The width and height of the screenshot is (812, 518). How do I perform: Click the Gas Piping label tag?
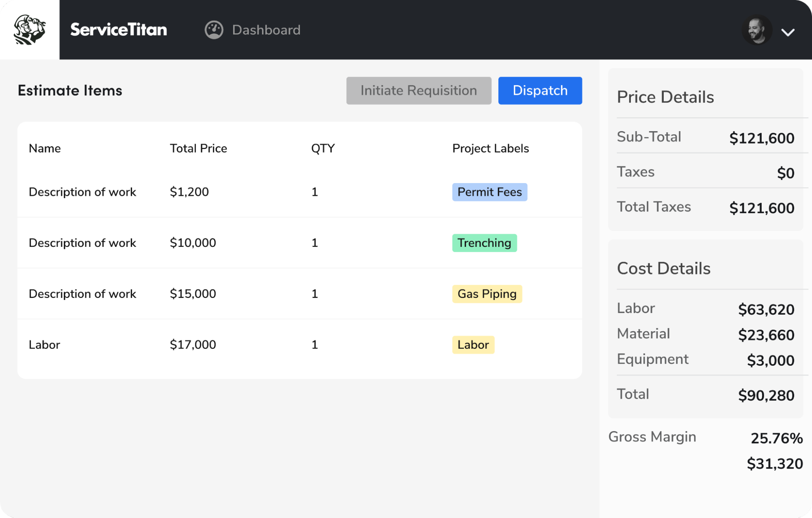coord(487,294)
